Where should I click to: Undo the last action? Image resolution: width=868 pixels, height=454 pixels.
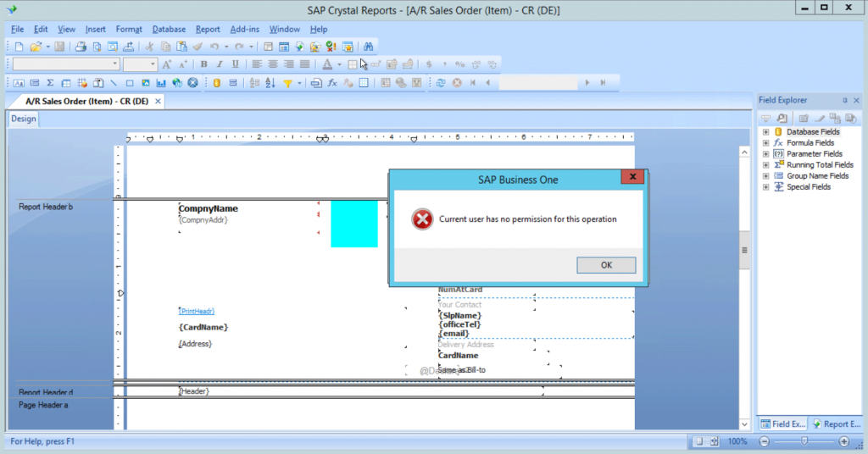pyautogui.click(x=214, y=47)
